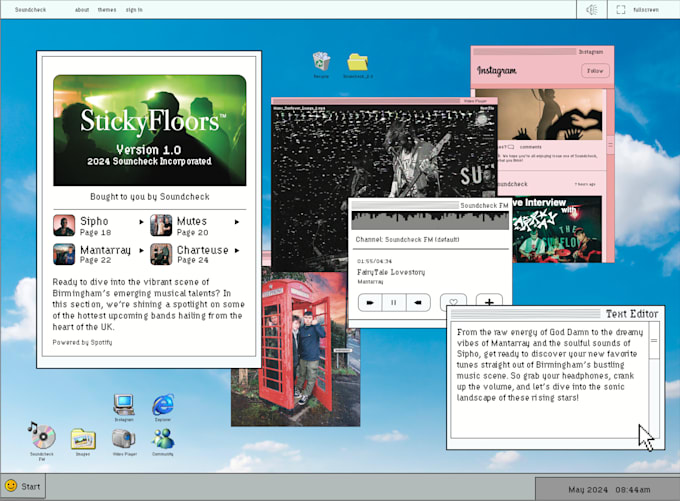Viewport: 680px width, 501px height.
Task: Open the Recycle bin desktop icon
Action: click(321, 62)
